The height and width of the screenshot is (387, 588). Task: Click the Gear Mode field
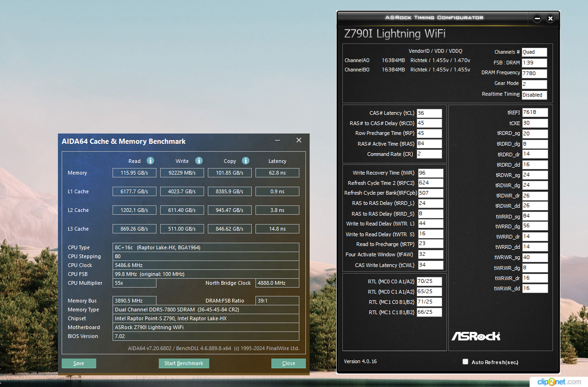coord(534,84)
